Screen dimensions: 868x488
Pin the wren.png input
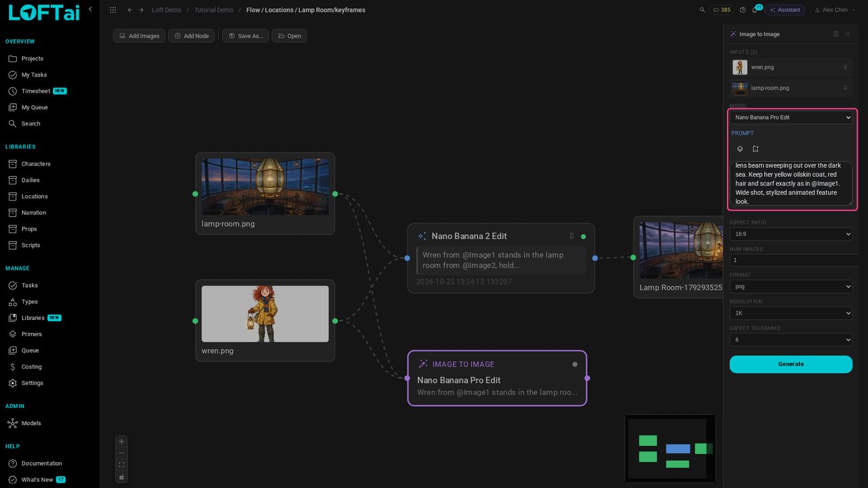(845, 67)
